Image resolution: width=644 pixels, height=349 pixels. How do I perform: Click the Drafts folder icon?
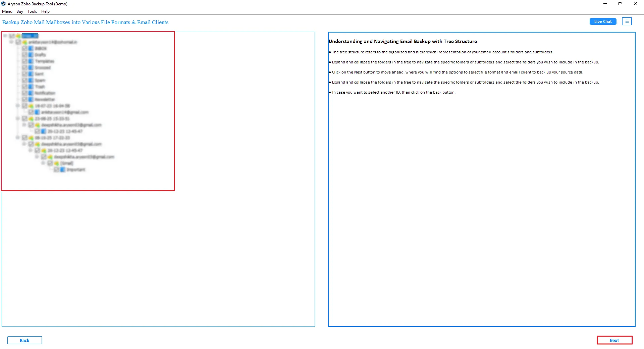coord(31,55)
